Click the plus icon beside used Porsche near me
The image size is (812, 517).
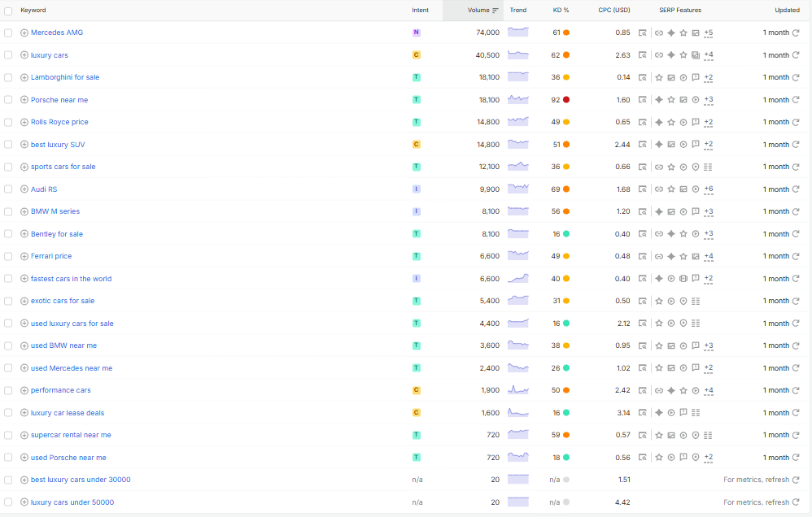[x=24, y=458]
